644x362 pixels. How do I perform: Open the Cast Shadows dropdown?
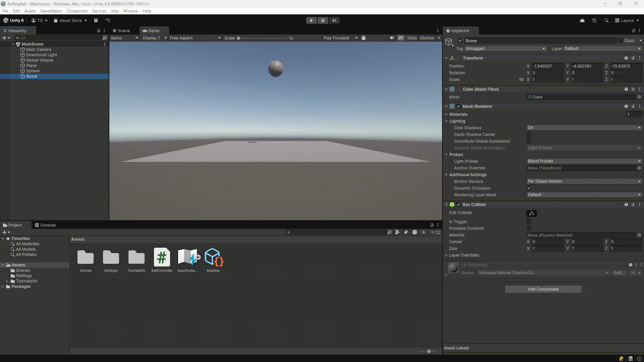click(584, 128)
